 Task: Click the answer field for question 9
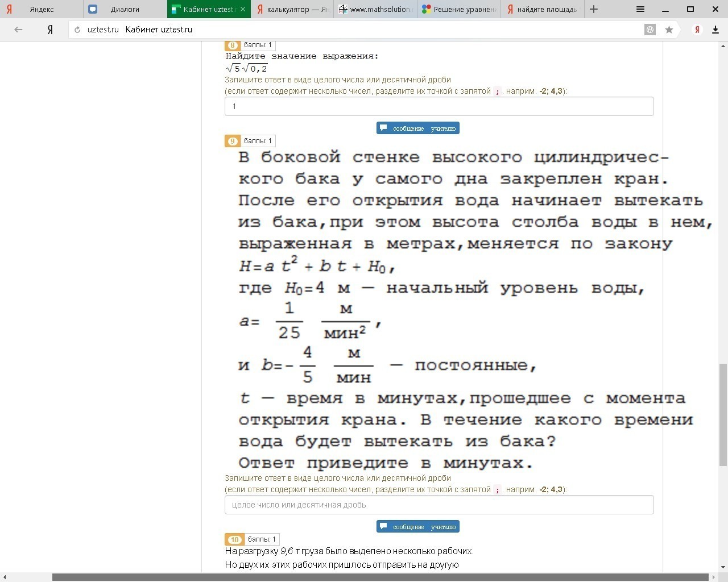(x=439, y=505)
